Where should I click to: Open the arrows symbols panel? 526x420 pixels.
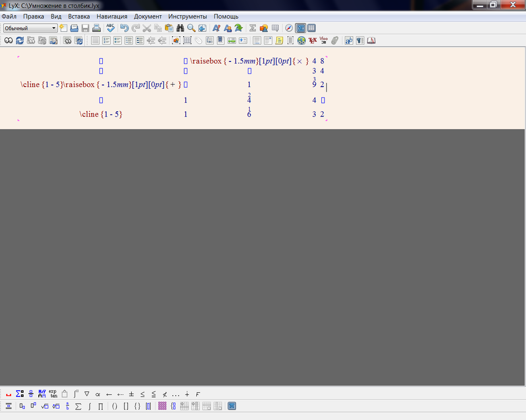coord(109,394)
